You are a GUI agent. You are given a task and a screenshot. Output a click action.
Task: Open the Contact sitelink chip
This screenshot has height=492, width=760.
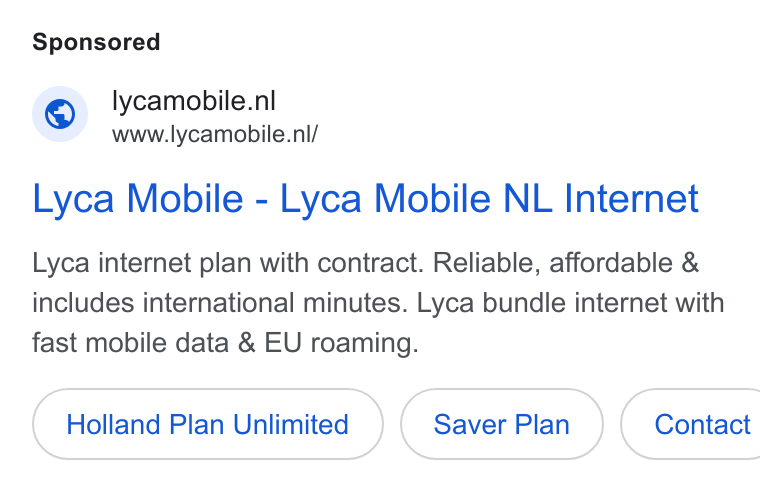tap(691, 424)
